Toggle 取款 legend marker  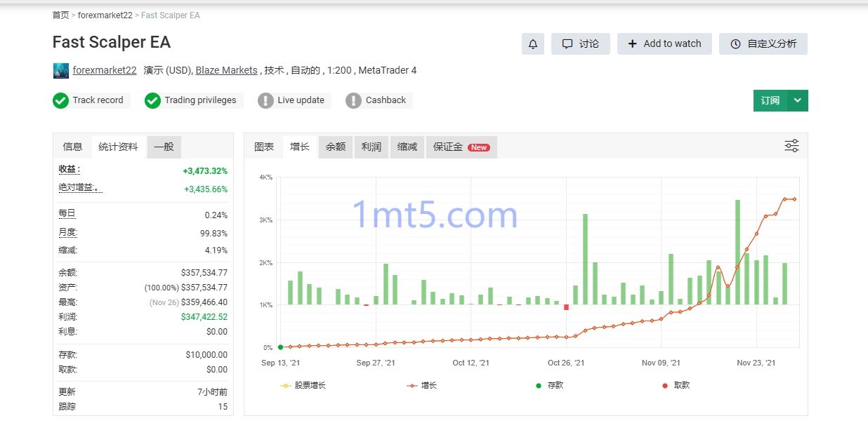coord(676,385)
